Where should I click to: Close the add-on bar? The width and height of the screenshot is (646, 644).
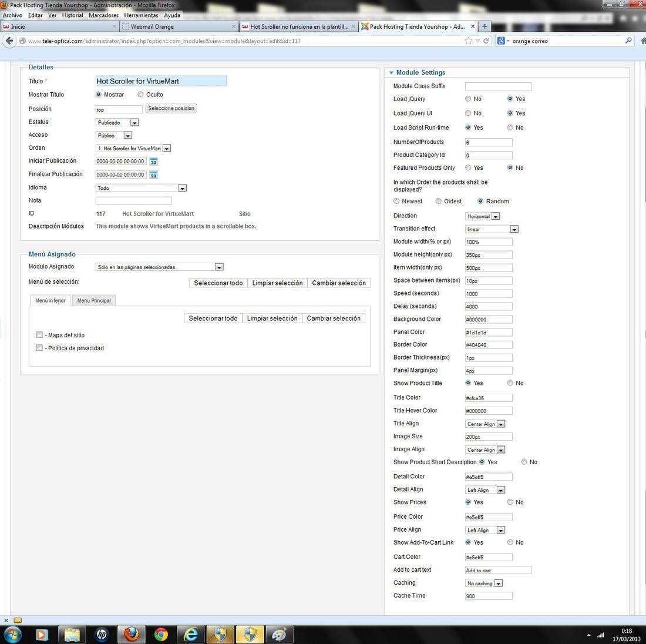(x=6, y=620)
